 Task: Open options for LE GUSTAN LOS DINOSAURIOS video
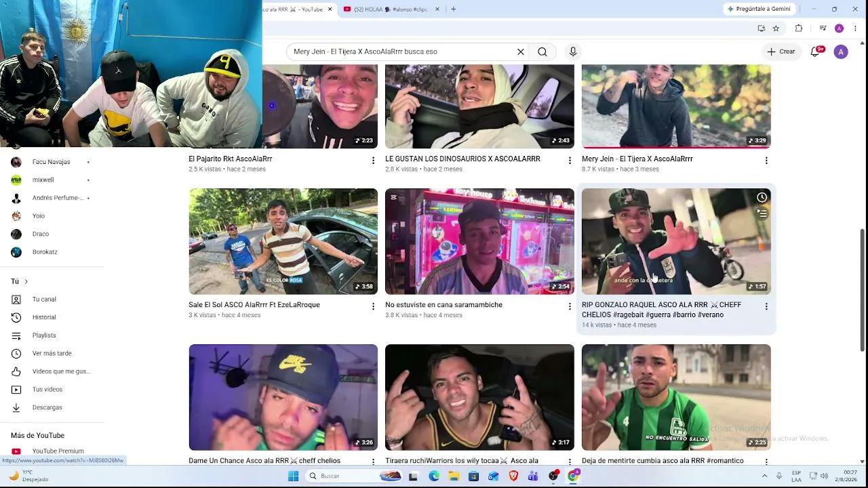tap(570, 161)
